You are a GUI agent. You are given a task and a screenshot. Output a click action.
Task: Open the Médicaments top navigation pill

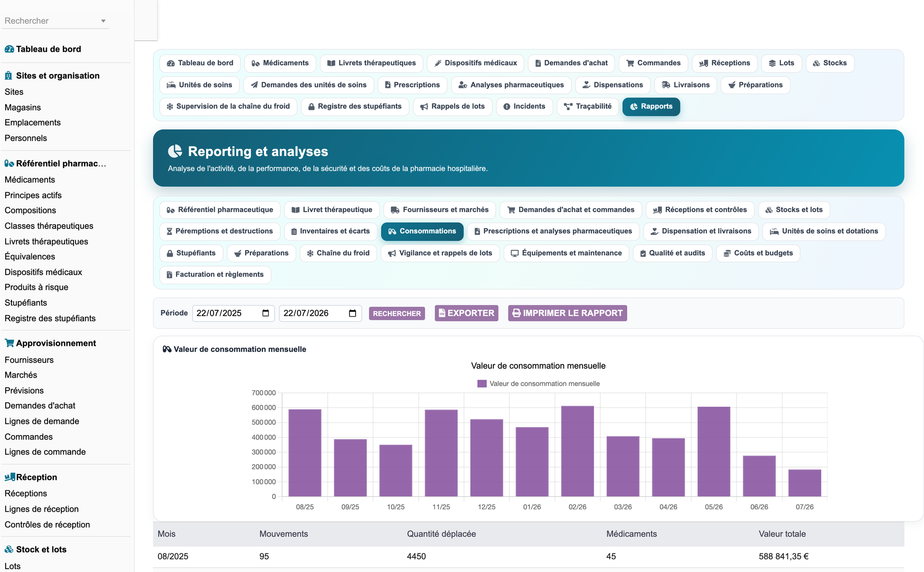(x=280, y=63)
